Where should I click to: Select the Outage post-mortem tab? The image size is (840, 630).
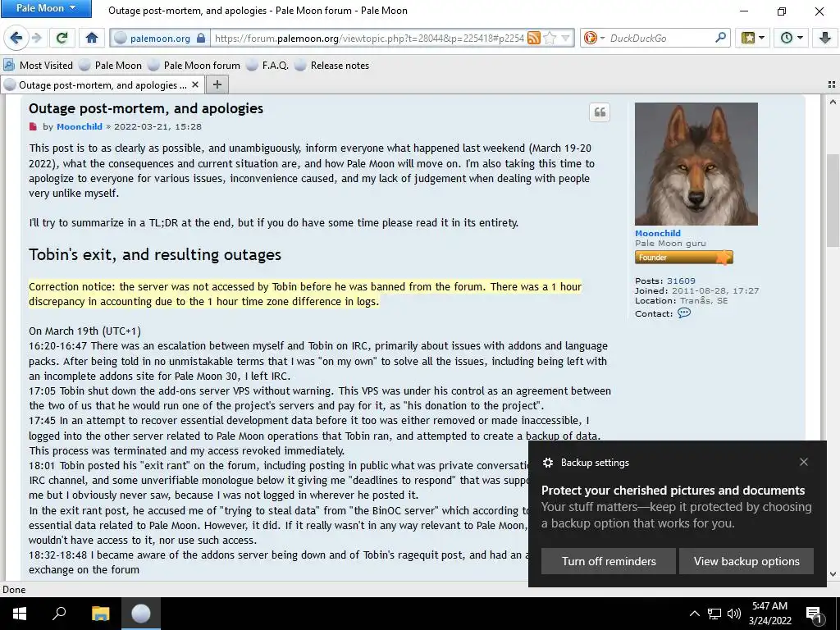point(102,84)
